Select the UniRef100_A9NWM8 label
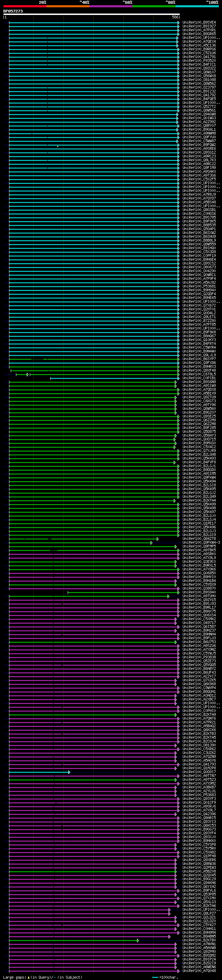 (x=199, y=133)
